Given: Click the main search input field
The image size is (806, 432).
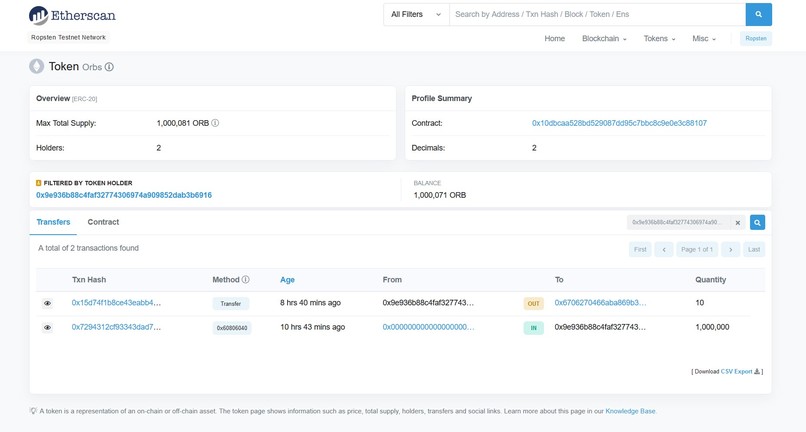Looking at the screenshot, I should 597,14.
